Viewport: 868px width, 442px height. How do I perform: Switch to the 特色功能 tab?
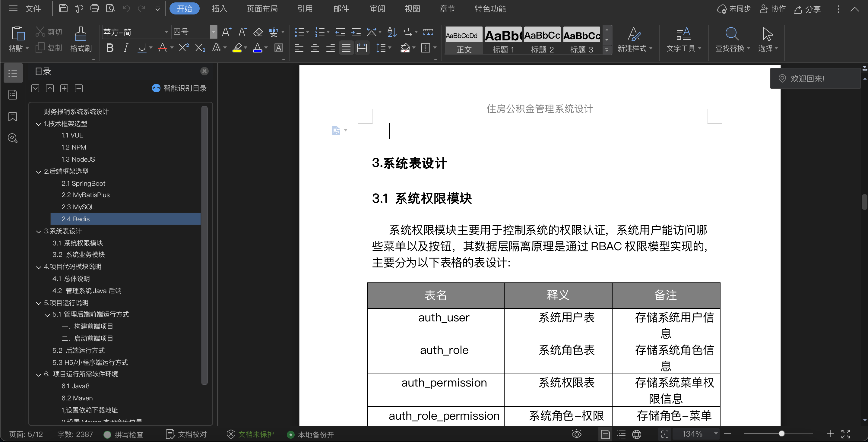490,9
